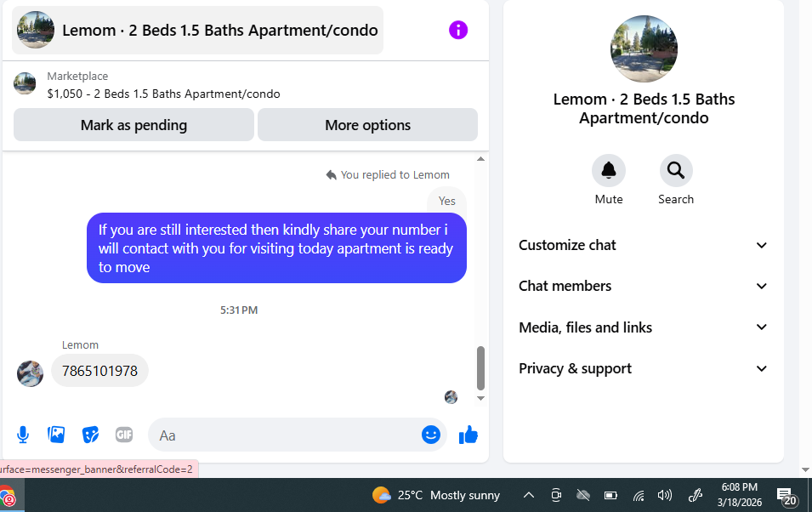This screenshot has width=812, height=512.
Task: Click the Marketplace listing thumbnail
Action: 25,83
